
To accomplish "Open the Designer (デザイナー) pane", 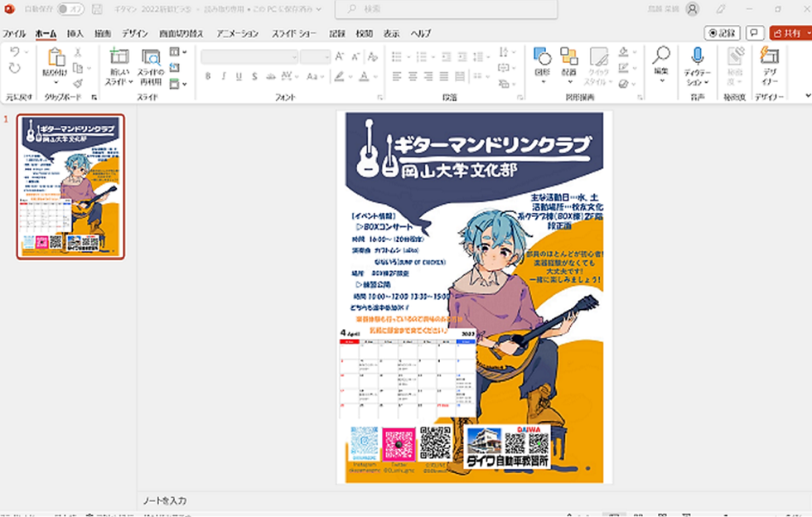I will click(x=770, y=65).
